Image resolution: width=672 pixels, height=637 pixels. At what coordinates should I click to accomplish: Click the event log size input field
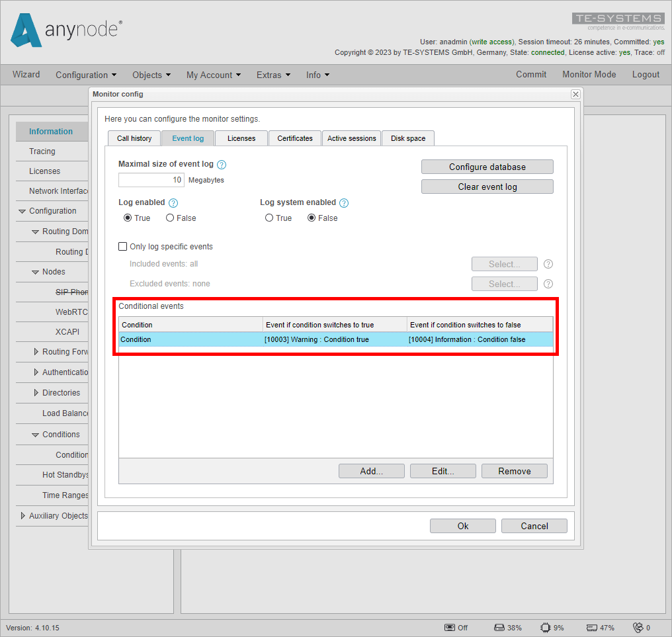[151, 179]
